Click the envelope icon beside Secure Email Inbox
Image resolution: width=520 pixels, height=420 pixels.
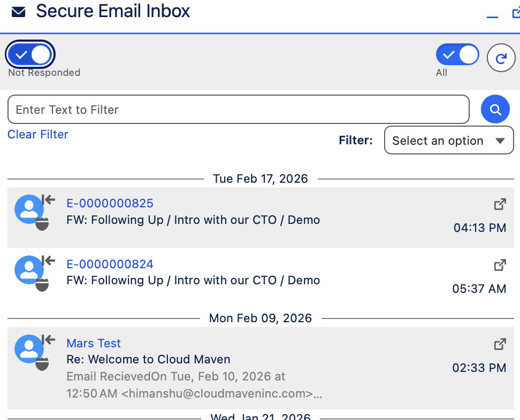[x=18, y=12]
